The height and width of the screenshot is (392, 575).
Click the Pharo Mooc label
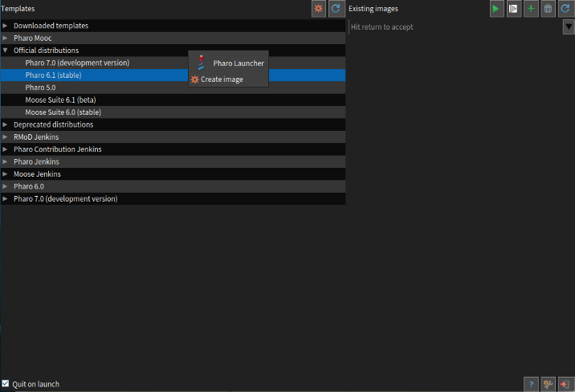tap(33, 38)
